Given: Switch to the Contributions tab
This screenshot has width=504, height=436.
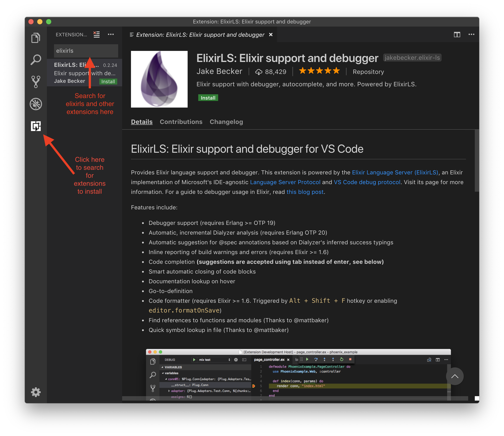Looking at the screenshot, I should (x=181, y=122).
